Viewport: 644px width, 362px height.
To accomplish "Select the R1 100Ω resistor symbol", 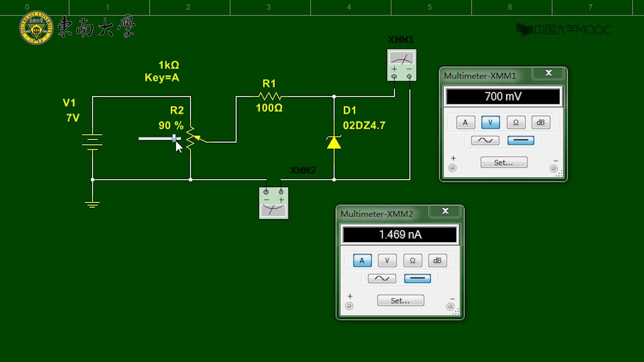I will click(x=270, y=97).
